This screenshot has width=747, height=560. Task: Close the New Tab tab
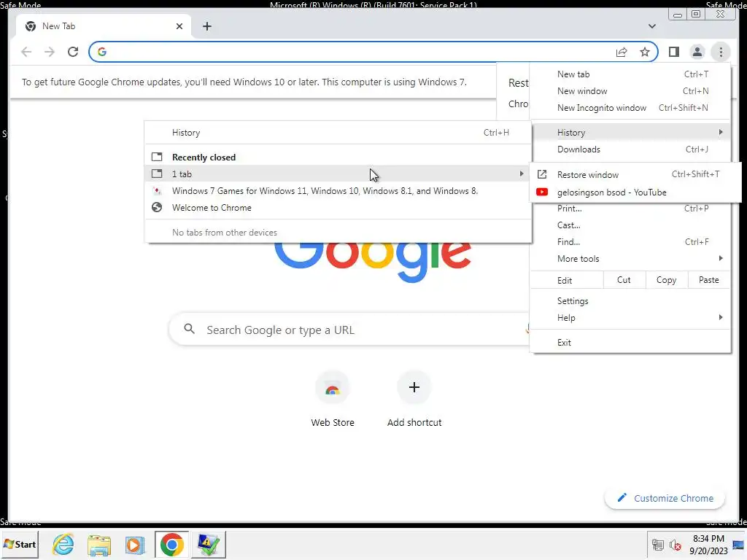[179, 26]
